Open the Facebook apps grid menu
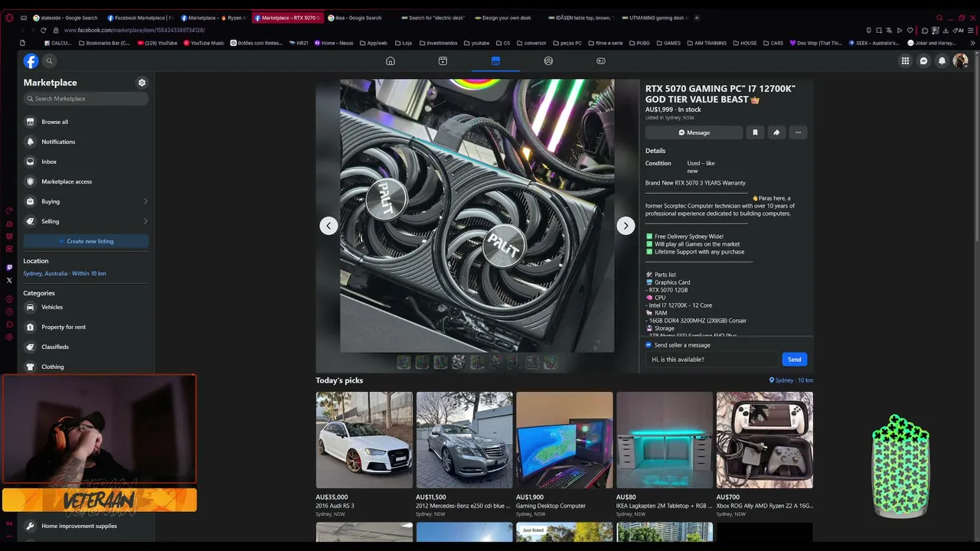Viewport: 980px width, 551px height. tap(905, 61)
